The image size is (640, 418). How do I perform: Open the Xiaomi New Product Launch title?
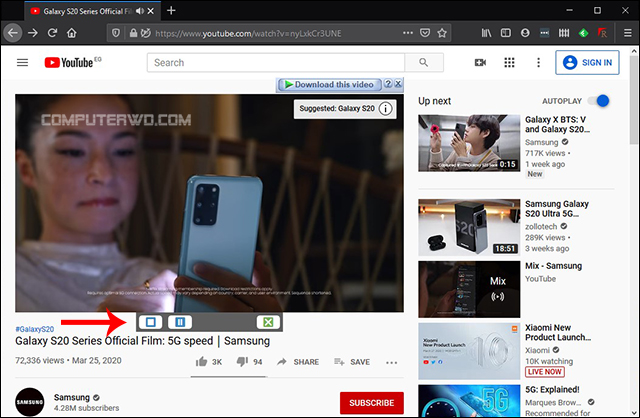click(558, 332)
